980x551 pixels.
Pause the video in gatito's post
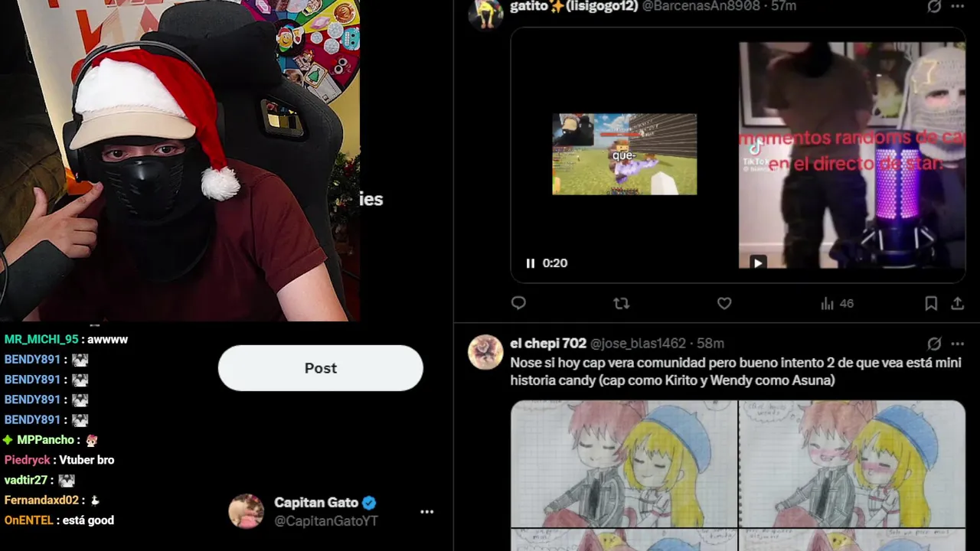point(530,263)
